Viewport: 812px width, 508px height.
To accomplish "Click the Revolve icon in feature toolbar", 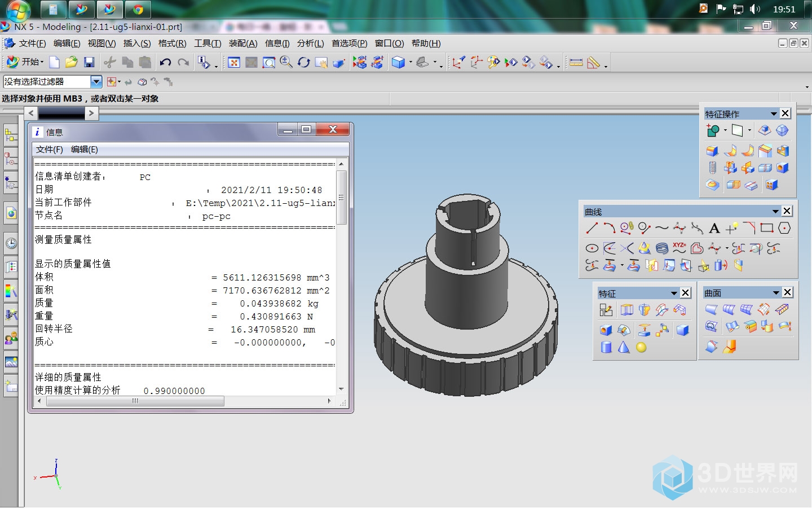I will (x=644, y=309).
